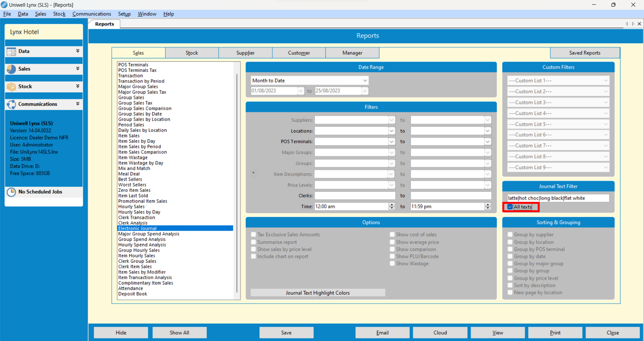Image resolution: width=644 pixels, height=341 pixels.
Task: Tick the Summarise report checkbox
Action: (254, 242)
